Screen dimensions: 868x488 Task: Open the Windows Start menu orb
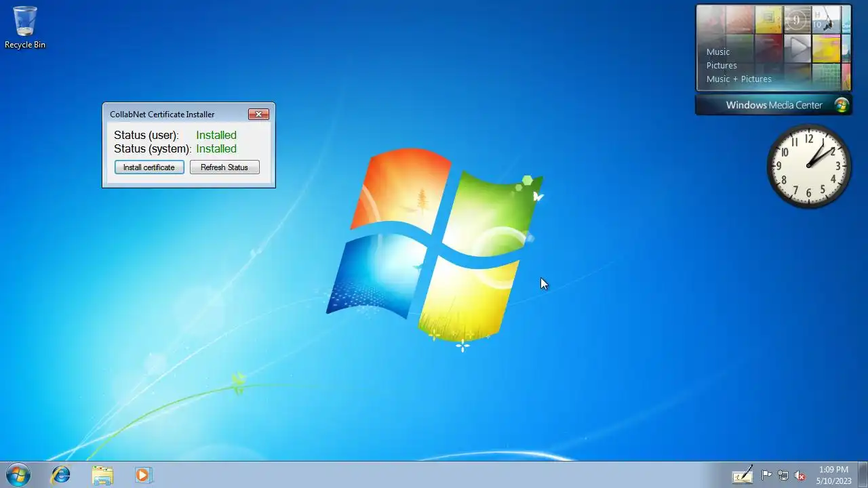pyautogui.click(x=18, y=475)
